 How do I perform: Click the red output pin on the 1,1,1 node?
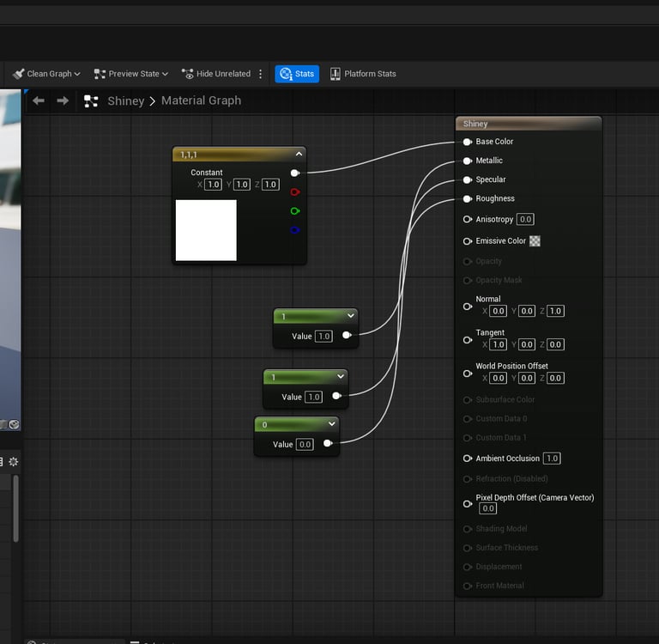[295, 191]
